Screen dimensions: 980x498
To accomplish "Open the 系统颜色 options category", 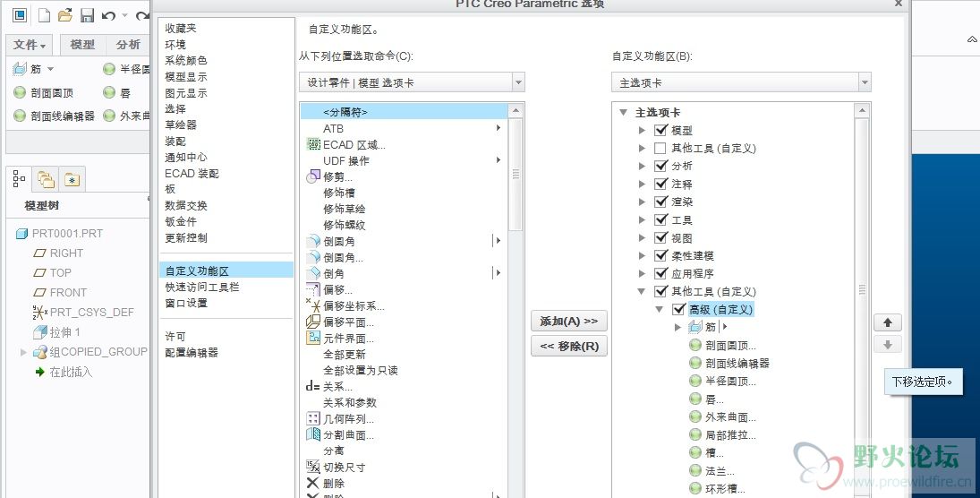I will coord(185,61).
